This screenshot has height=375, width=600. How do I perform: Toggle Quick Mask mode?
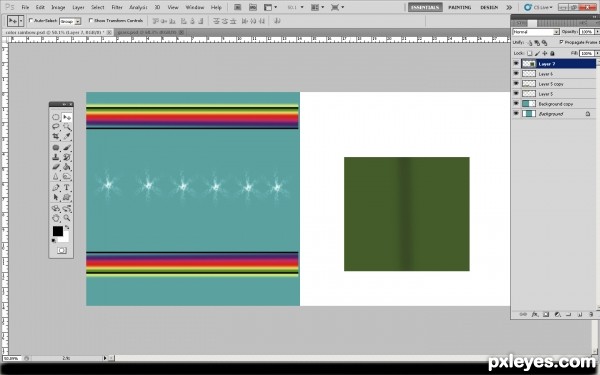coord(62,250)
